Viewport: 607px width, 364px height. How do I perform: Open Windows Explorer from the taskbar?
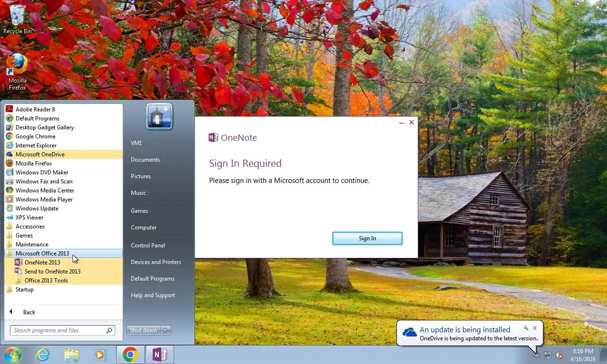coord(72,355)
